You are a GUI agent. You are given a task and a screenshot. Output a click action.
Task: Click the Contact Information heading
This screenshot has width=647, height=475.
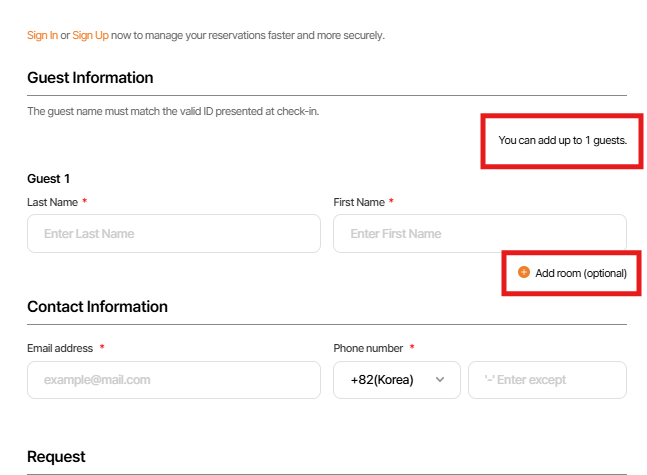pyautogui.click(x=97, y=307)
